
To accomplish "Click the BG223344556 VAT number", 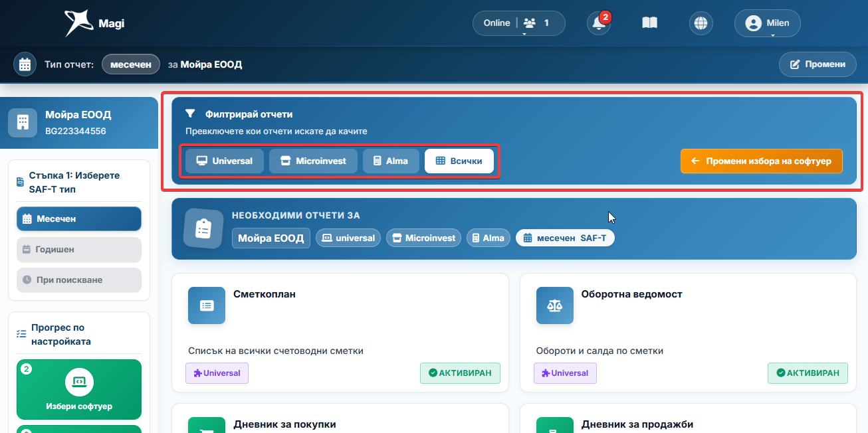I will pyautogui.click(x=76, y=131).
